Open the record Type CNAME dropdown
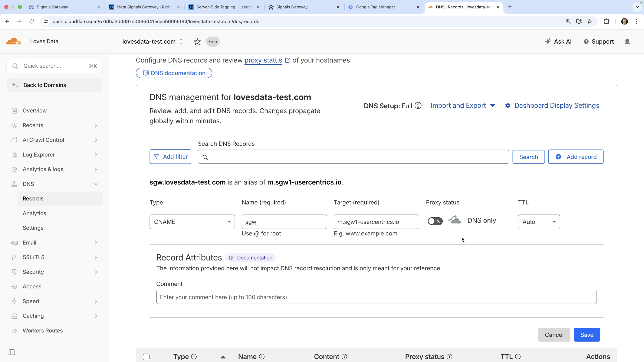The width and height of the screenshot is (644, 362). pyautogui.click(x=192, y=222)
